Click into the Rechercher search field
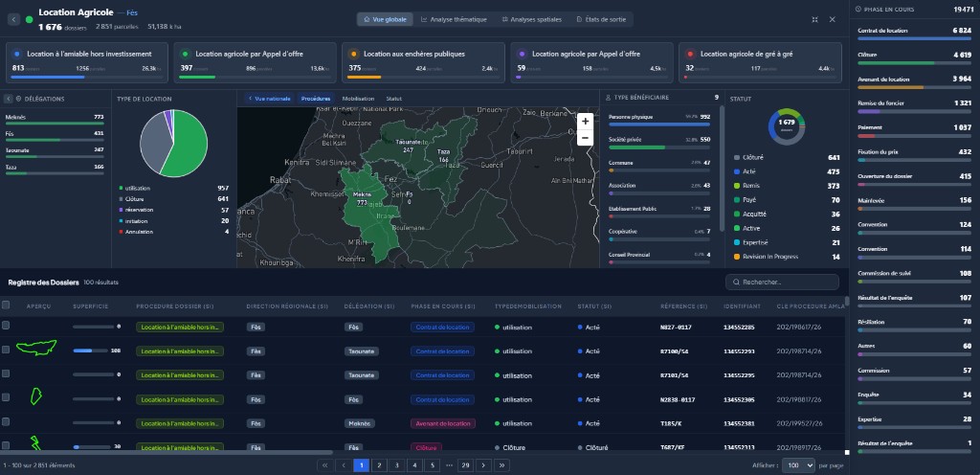This screenshot has width=980, height=475. pyautogui.click(x=782, y=282)
